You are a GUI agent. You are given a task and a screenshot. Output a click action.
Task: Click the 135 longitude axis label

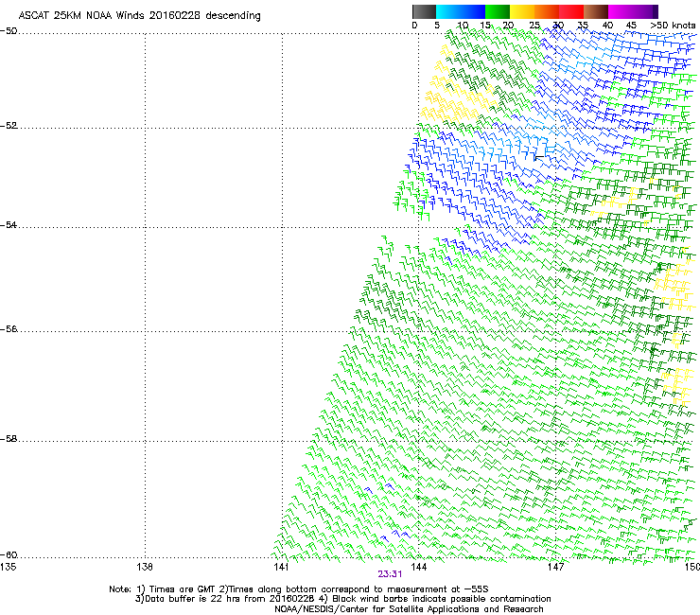pyautogui.click(x=8, y=567)
